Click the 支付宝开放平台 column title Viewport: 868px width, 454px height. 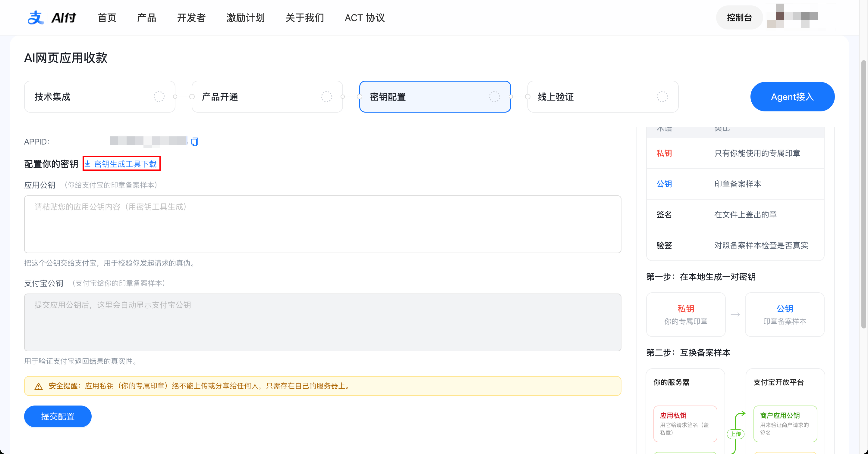779,383
